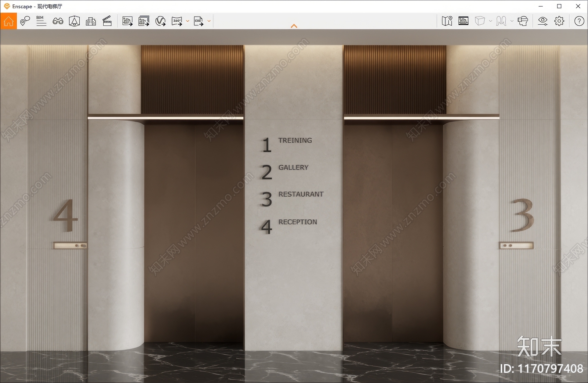Click the binoculars site context icon
The height and width of the screenshot is (383, 588).
click(58, 21)
